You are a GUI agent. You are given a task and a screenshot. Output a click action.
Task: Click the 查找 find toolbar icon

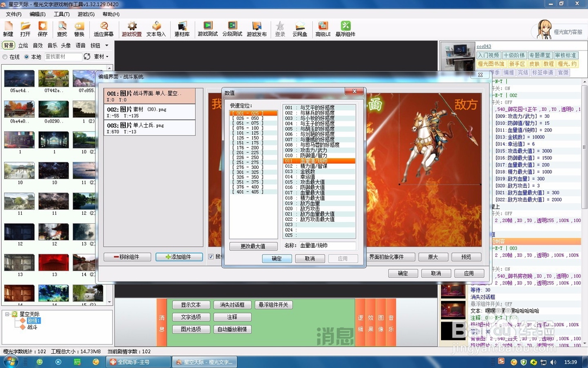click(62, 29)
